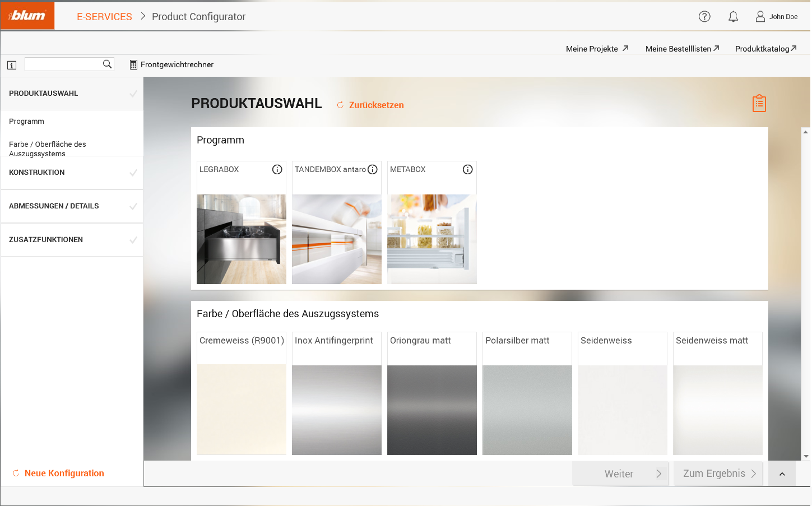Open the John Doe user profile
The image size is (812, 506).
point(776,17)
